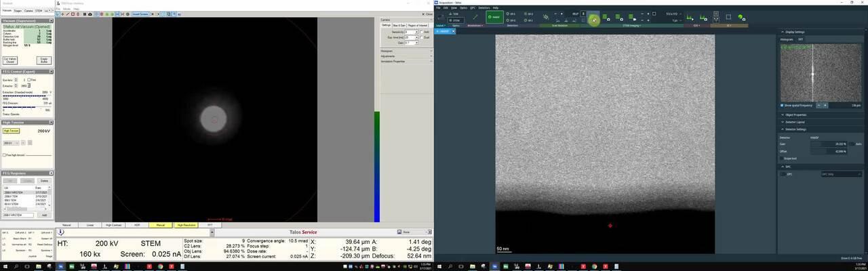Image resolution: width=868 pixels, height=271 pixels.
Task: Click the Empty Buffer button
Action: coord(43,60)
